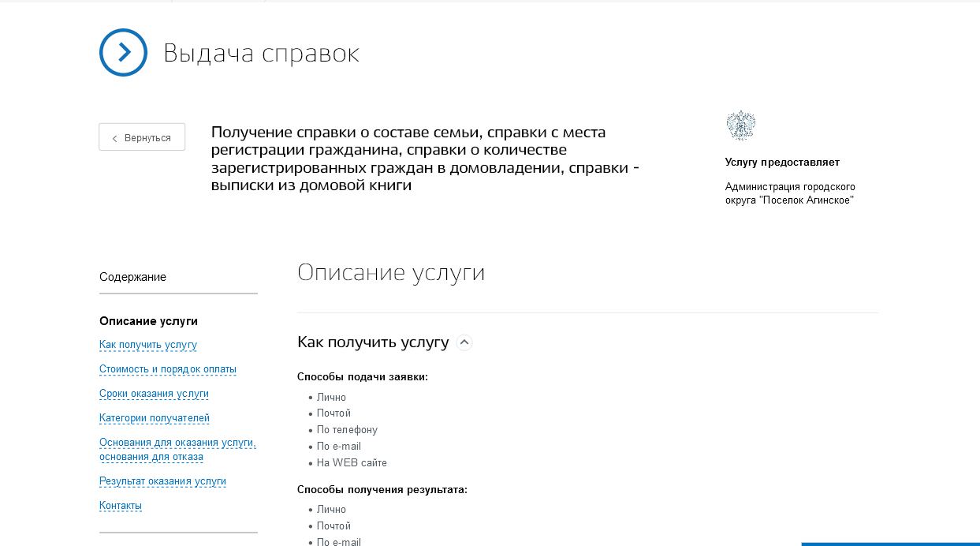
Task: Collapse the Как получить услугу section chevron
Action: (x=464, y=342)
